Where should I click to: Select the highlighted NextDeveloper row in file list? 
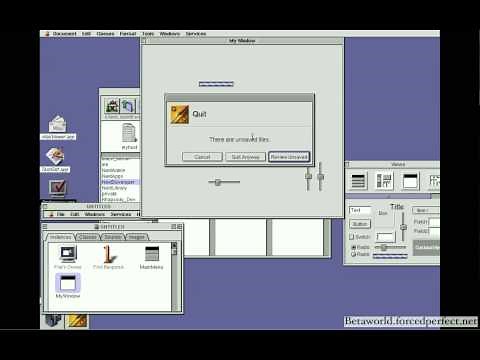click(x=120, y=182)
